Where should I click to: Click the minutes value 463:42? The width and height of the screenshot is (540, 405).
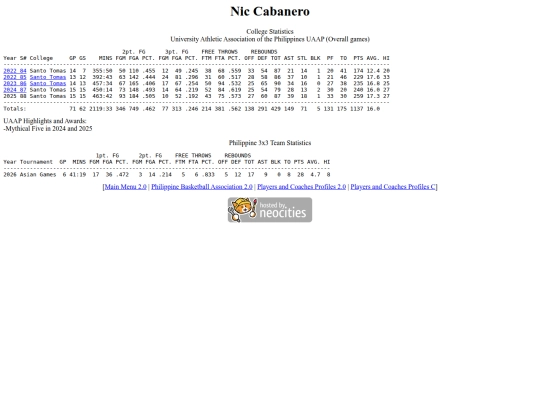(102, 96)
